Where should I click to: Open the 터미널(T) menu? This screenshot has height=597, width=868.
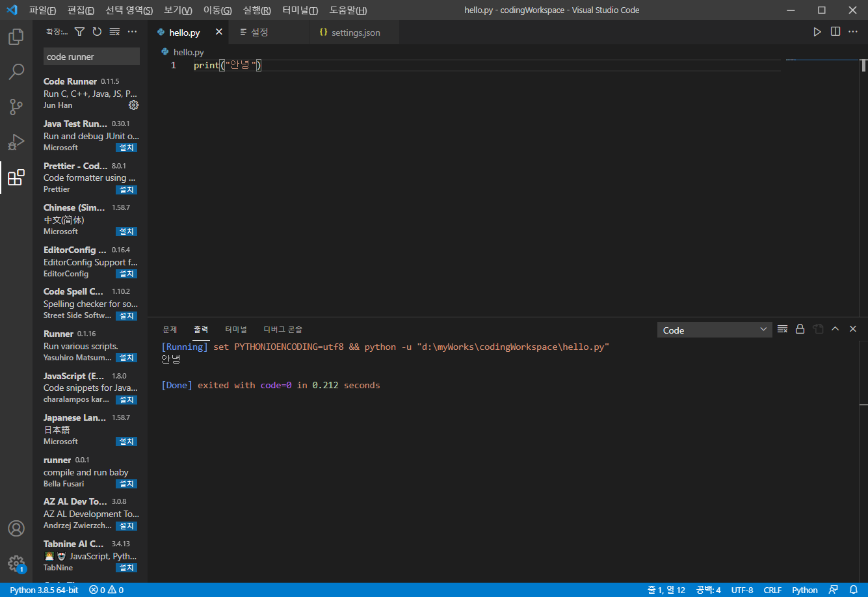300,10
